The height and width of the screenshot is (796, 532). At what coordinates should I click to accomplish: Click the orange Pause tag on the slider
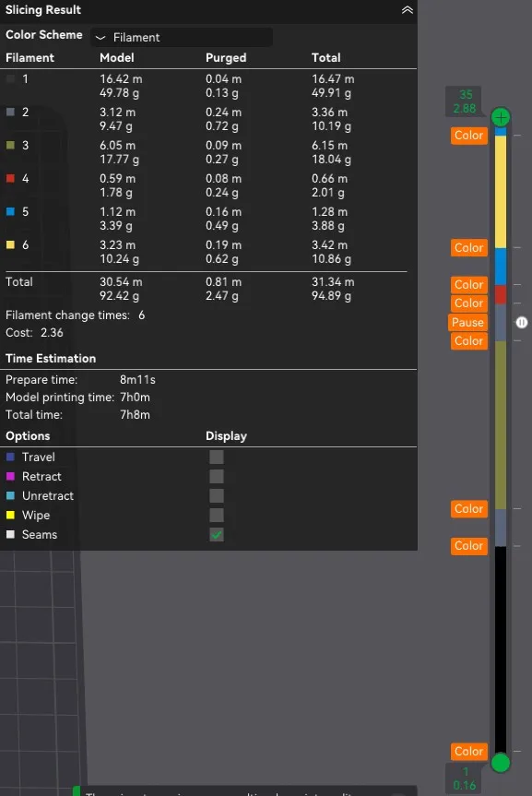tap(467, 322)
